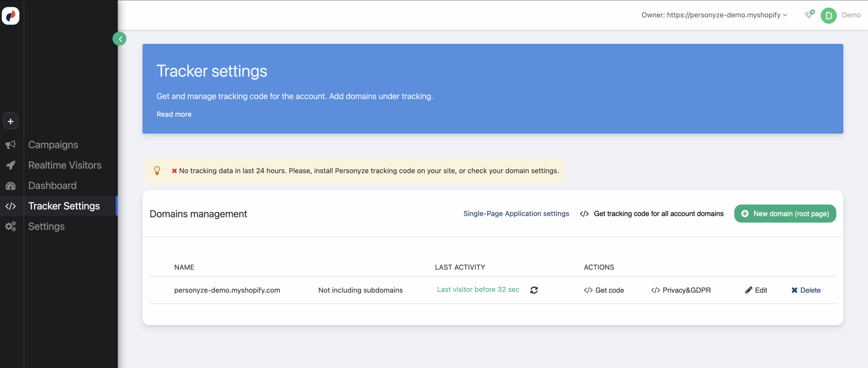Go to Dashboard in sidebar

52,186
